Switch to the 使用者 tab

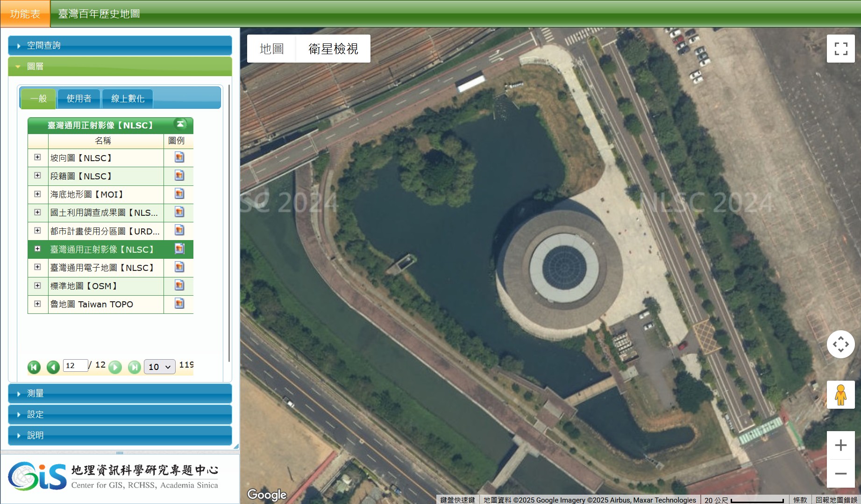pyautogui.click(x=79, y=99)
